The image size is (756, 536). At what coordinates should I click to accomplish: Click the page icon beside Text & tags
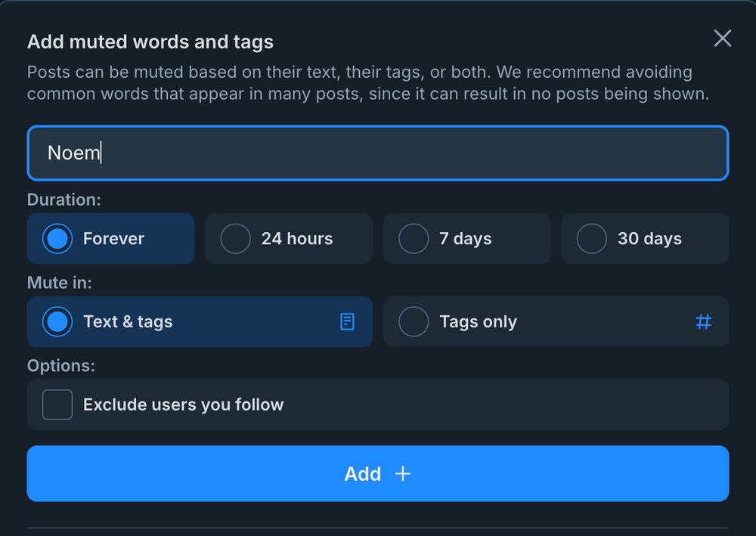pos(347,321)
